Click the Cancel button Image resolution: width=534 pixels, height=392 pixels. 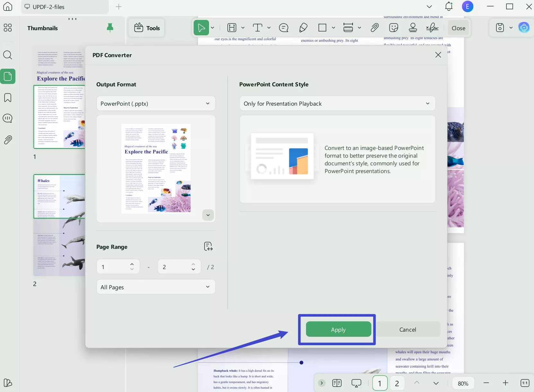(x=408, y=329)
